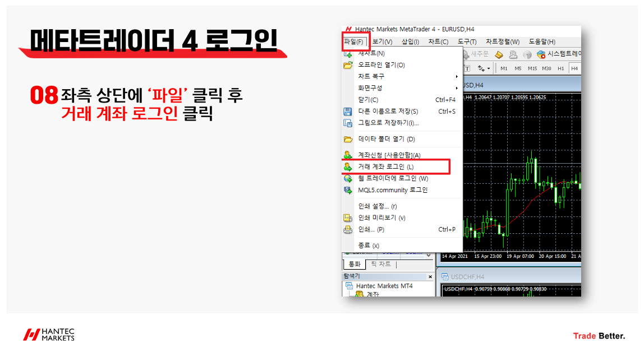Switch chart to H4 timeframe

coord(574,68)
